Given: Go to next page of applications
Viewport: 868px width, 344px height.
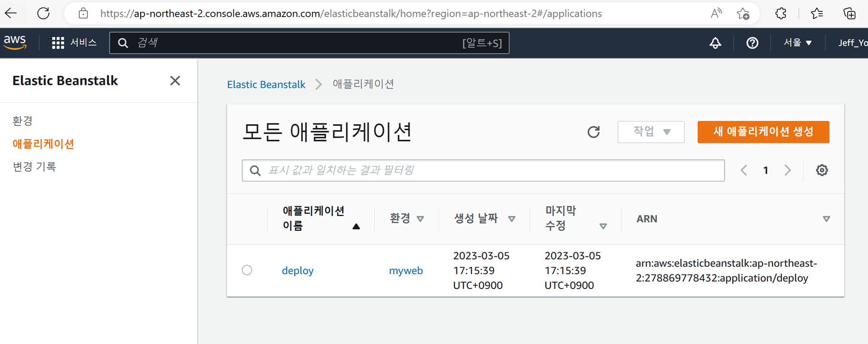Looking at the screenshot, I should point(787,170).
